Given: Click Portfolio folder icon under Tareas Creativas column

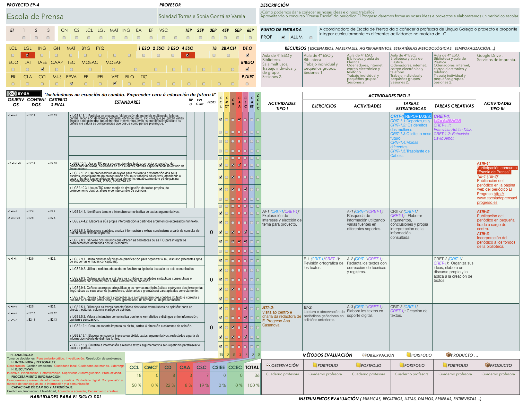Looking at the screenshot, I should point(445,365).
